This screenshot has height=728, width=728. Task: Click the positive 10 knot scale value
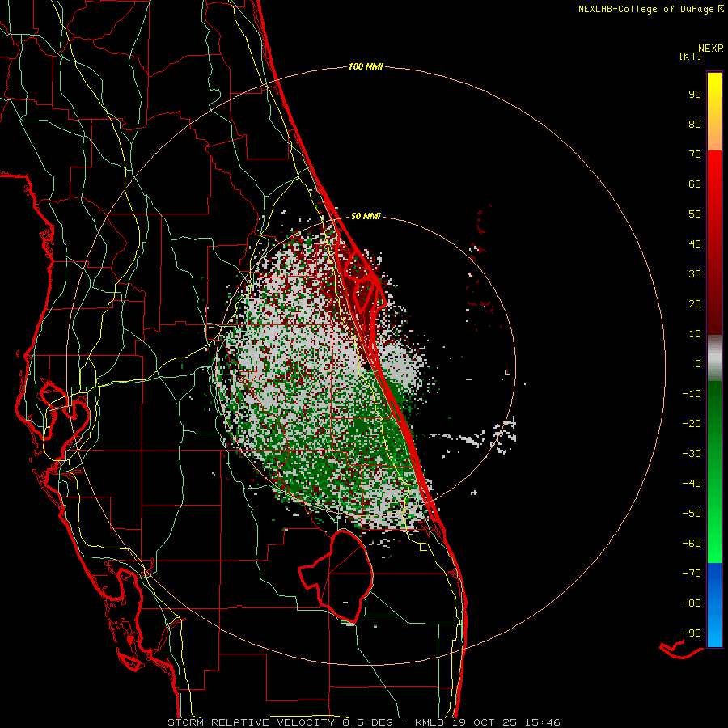[x=695, y=334]
